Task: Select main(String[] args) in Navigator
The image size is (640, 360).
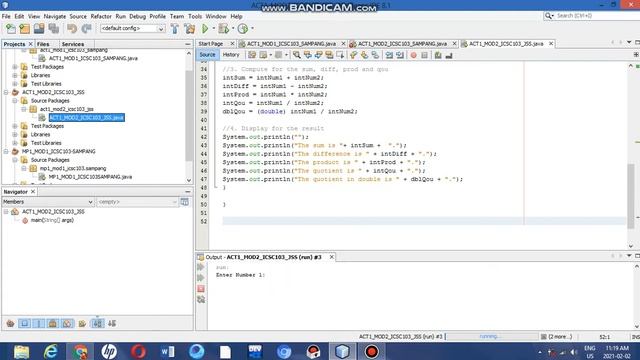Action: (x=52, y=220)
